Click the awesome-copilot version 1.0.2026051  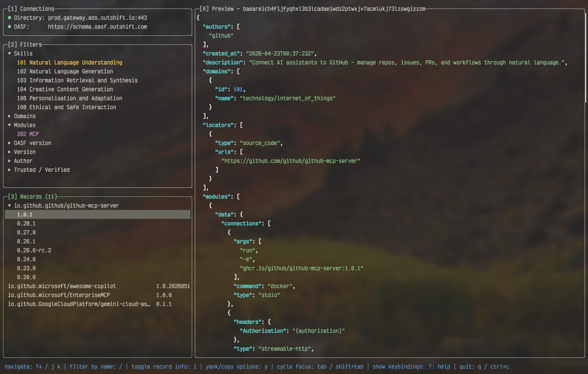tap(173, 286)
